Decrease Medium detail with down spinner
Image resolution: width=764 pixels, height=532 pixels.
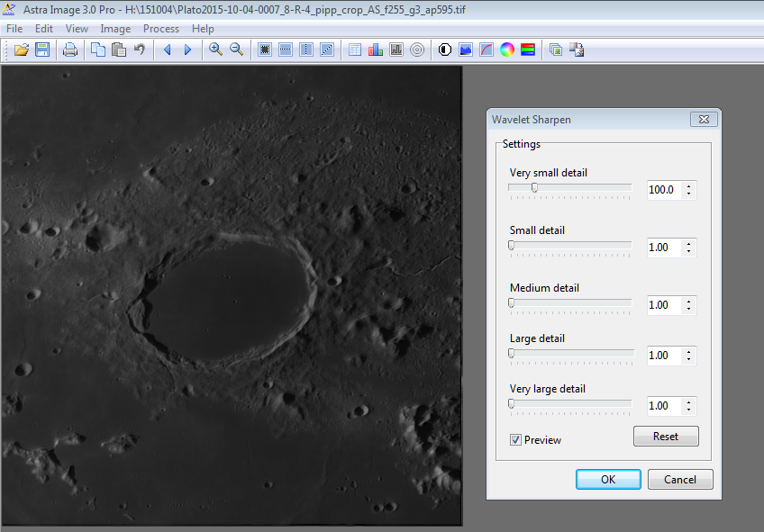tap(689, 309)
